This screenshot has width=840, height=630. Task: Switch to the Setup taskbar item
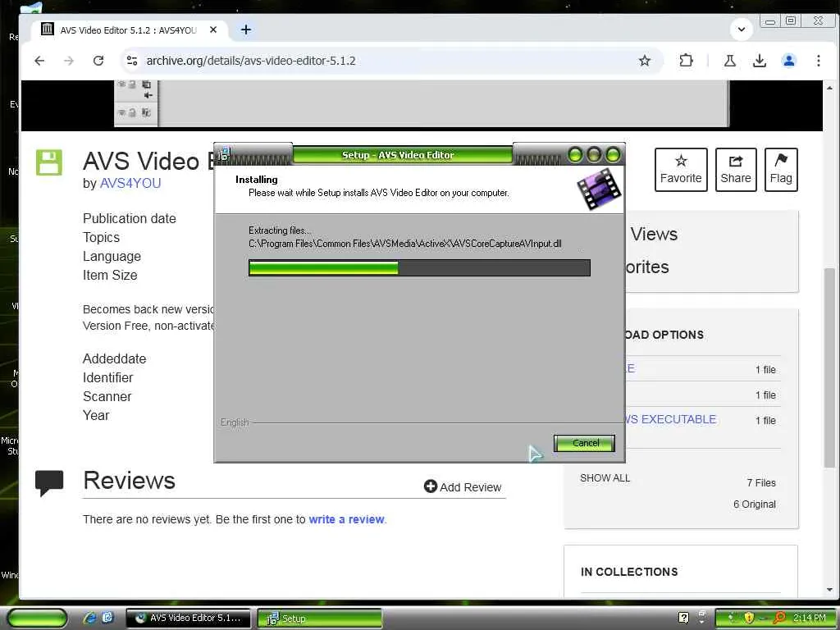320,618
